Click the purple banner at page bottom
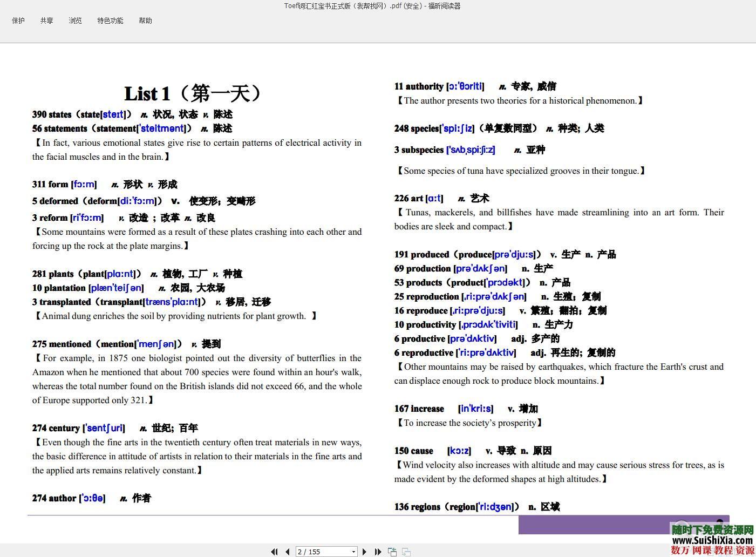 pos(594,524)
